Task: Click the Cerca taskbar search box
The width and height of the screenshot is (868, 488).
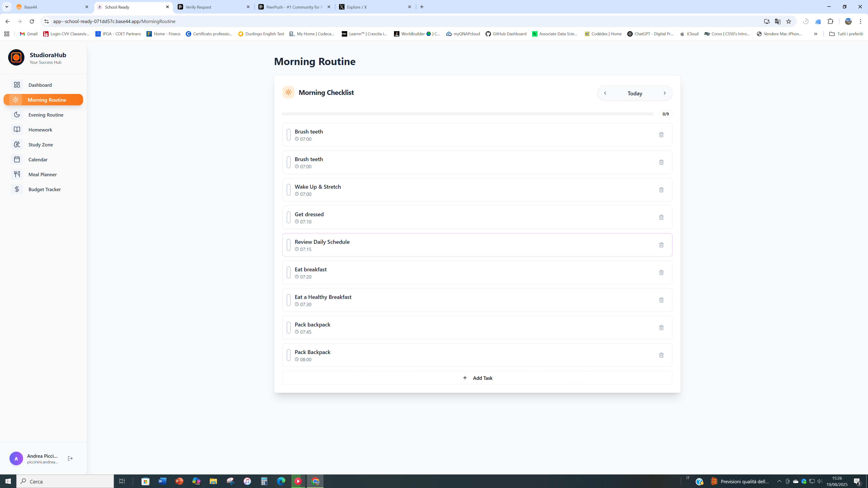Action: point(65,481)
